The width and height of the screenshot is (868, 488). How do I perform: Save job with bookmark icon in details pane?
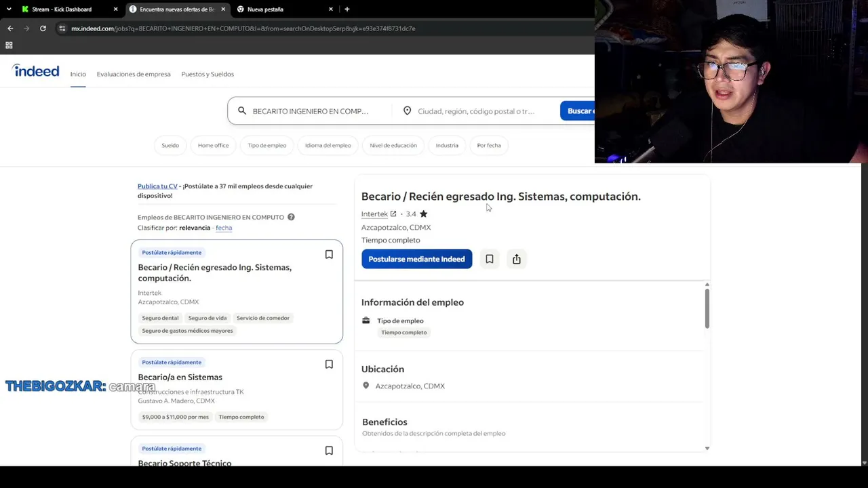coord(490,259)
